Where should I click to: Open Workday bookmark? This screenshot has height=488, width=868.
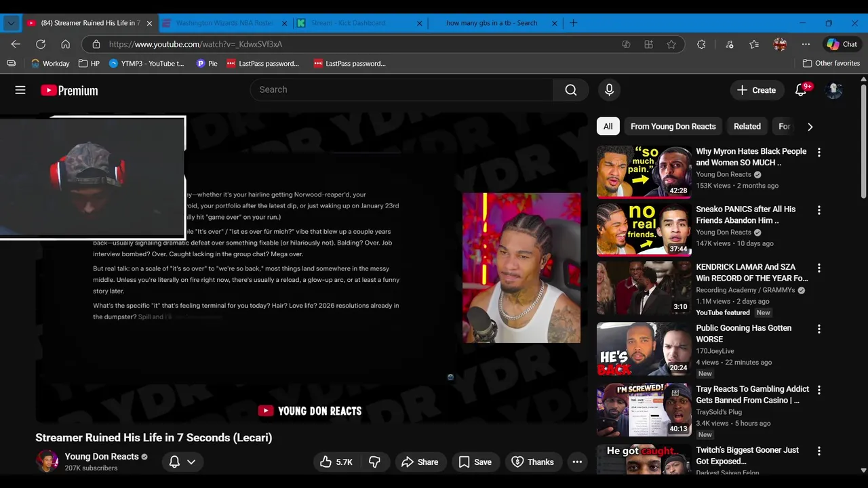tap(50, 63)
